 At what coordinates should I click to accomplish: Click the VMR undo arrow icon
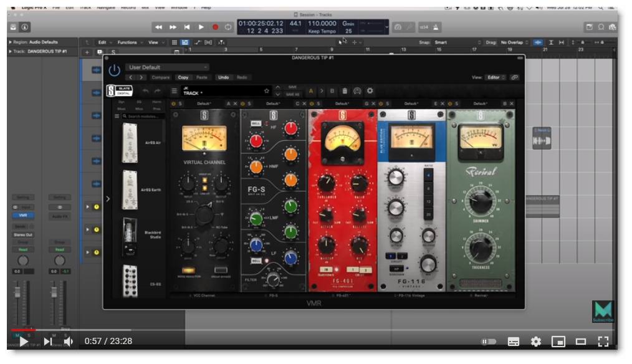145,91
